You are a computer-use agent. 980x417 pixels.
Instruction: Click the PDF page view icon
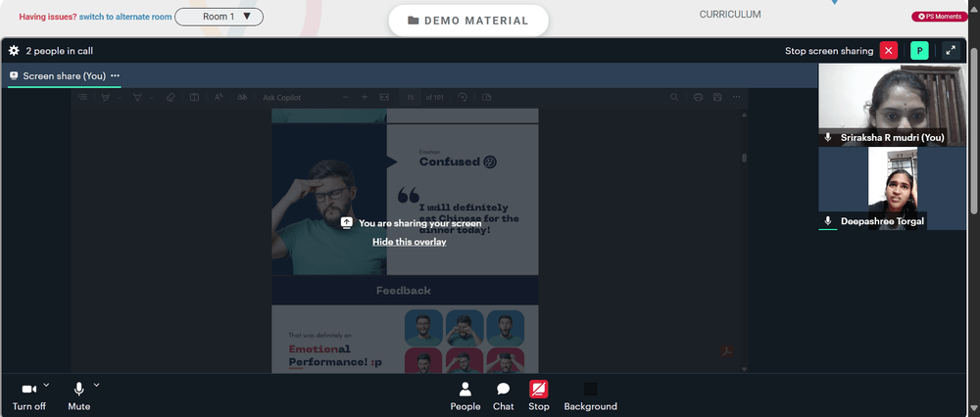tap(487, 97)
